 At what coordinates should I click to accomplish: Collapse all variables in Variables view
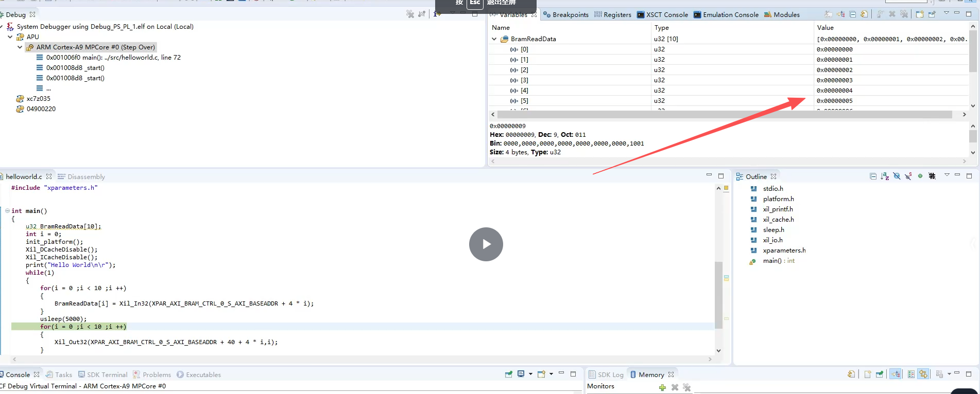click(x=853, y=14)
